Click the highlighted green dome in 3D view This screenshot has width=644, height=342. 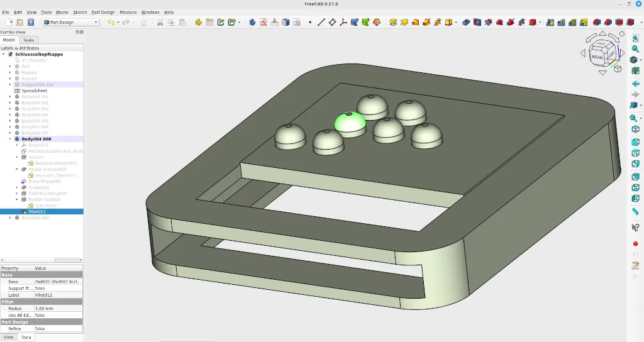pyautogui.click(x=350, y=121)
